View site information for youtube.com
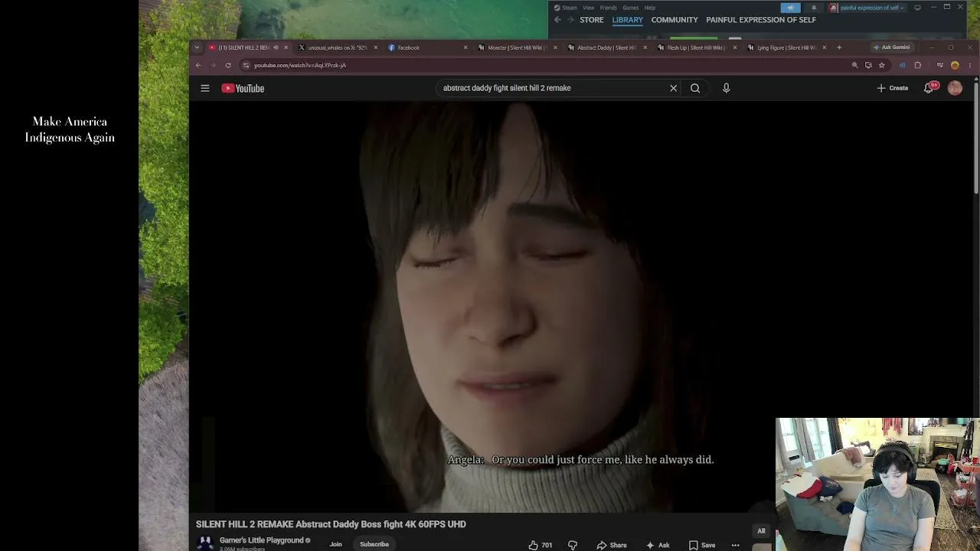The height and width of the screenshot is (551, 980). [x=246, y=65]
